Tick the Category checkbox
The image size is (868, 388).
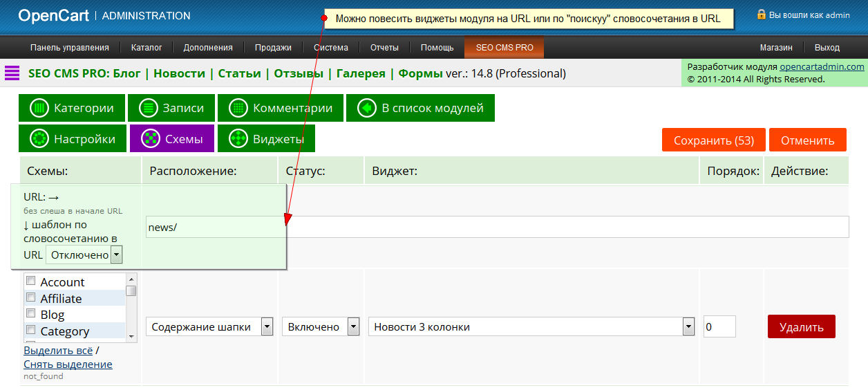30,330
